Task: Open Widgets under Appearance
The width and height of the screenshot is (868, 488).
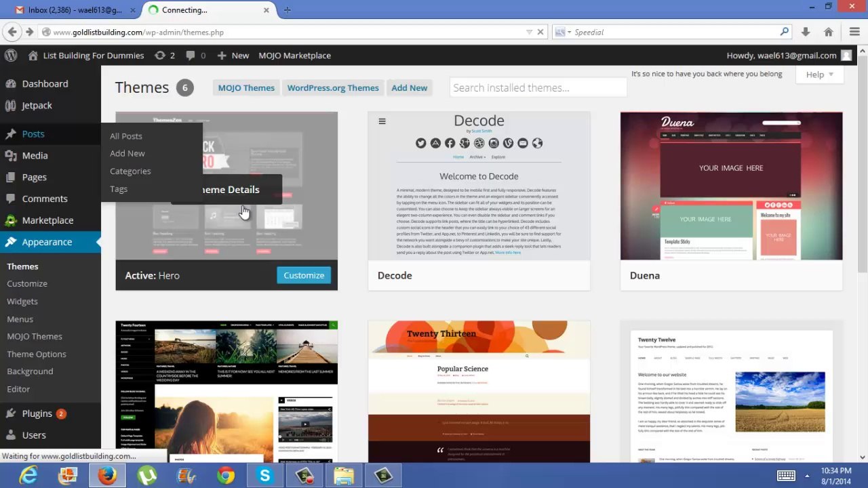Action: pos(22,302)
